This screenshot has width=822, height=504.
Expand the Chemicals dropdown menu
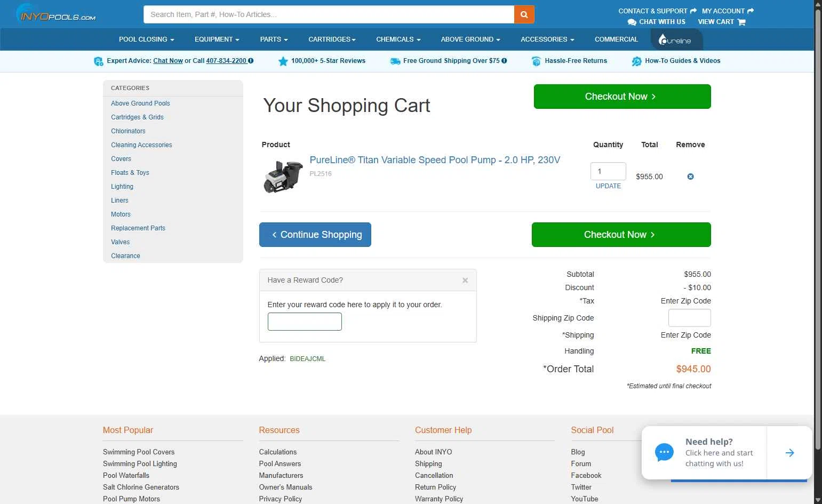pyautogui.click(x=398, y=39)
